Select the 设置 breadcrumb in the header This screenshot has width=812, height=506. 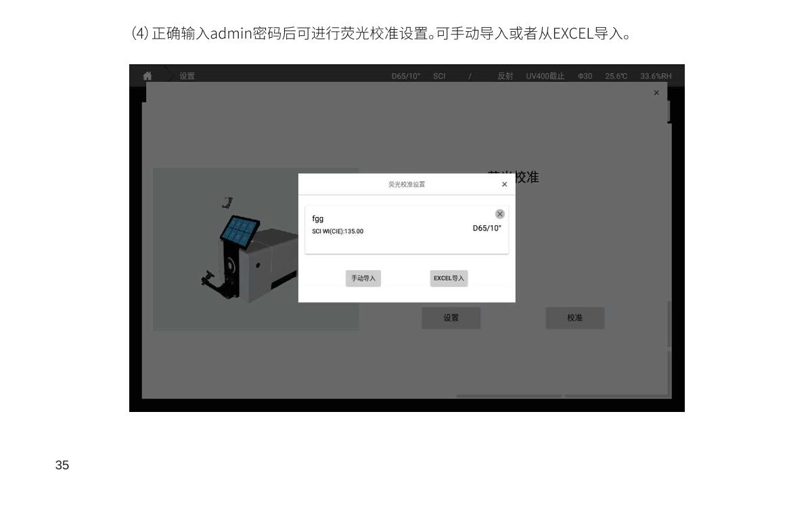coord(187,76)
